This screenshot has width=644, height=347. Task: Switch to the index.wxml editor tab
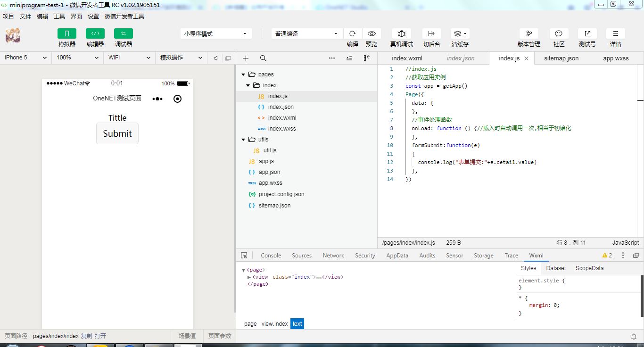tap(407, 58)
